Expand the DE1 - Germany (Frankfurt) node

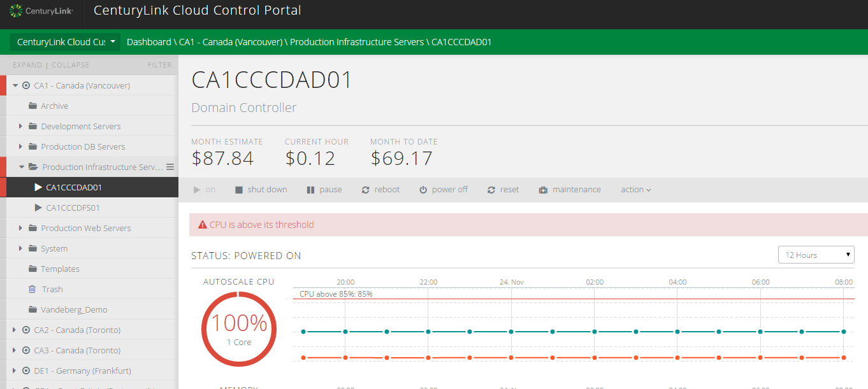(x=15, y=371)
